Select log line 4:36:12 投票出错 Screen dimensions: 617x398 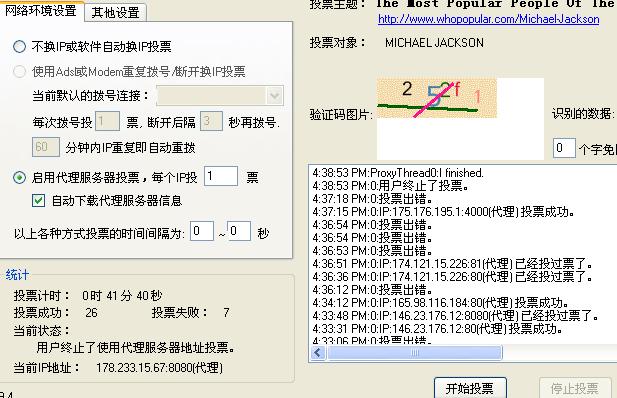(373, 290)
